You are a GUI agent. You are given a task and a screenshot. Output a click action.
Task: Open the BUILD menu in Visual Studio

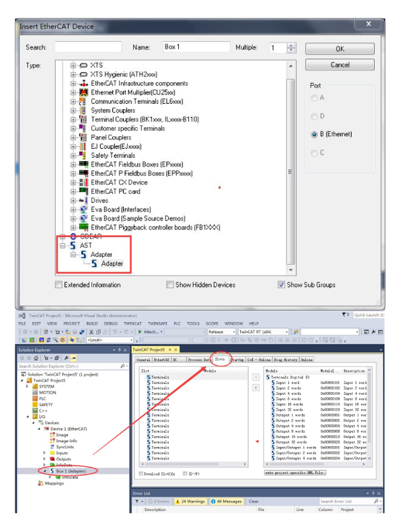tap(92, 324)
